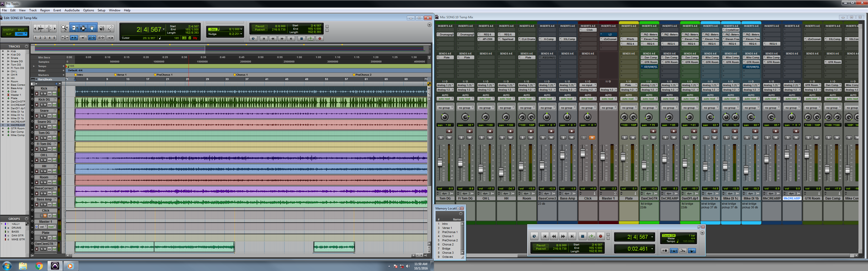The image size is (868, 271).
Task: Enable Slip edit mode
Action: point(9,34)
